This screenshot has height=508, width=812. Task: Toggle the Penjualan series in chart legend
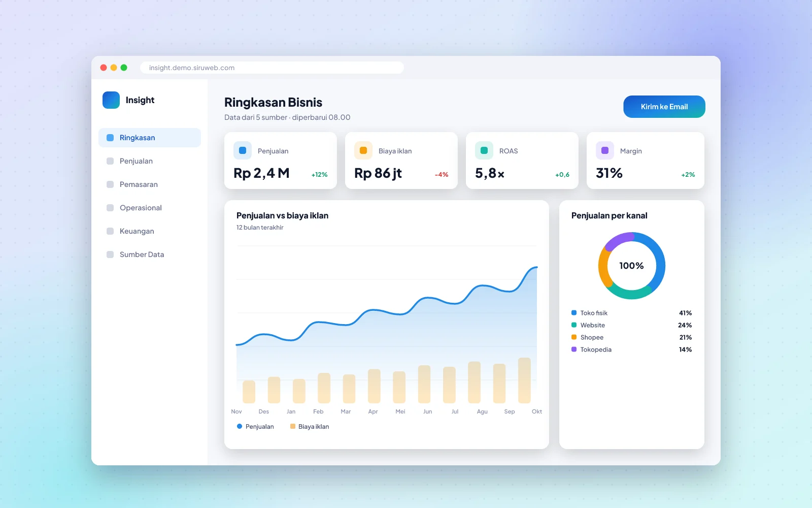[255, 427]
